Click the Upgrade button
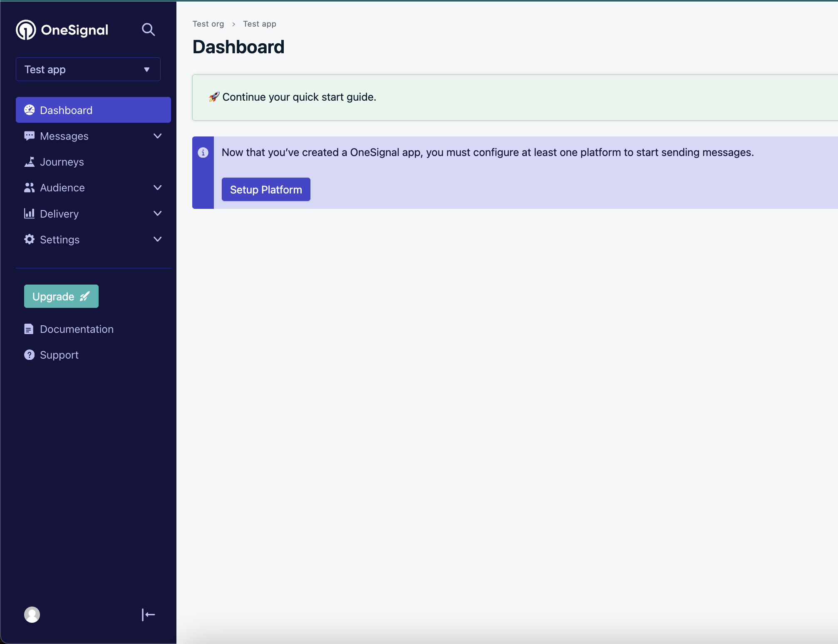Screen dimensions: 838x644 (x=61, y=296)
